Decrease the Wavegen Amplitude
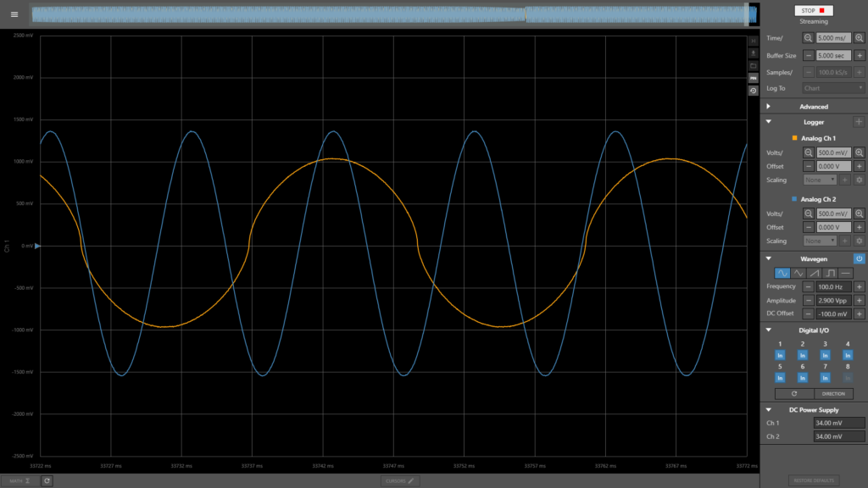Viewport: 868px width, 488px height. tap(808, 301)
